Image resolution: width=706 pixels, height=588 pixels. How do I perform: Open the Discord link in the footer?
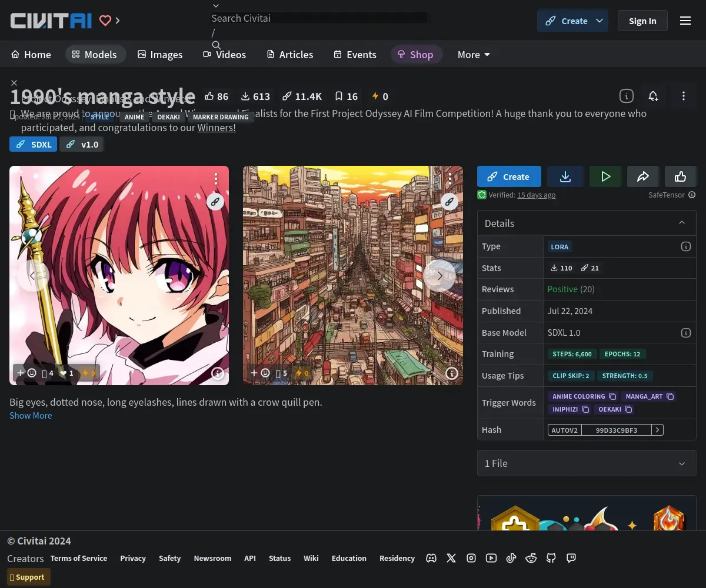pyautogui.click(x=431, y=558)
